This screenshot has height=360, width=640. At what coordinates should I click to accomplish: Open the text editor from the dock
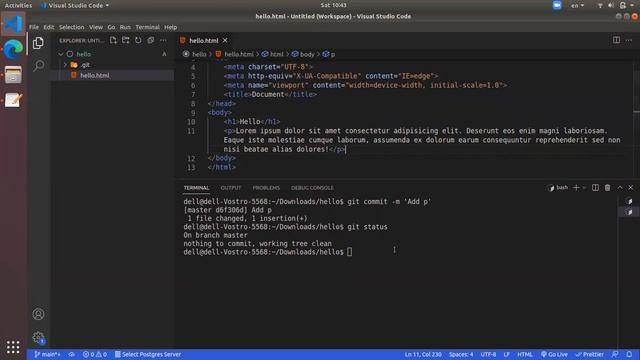coord(13,100)
